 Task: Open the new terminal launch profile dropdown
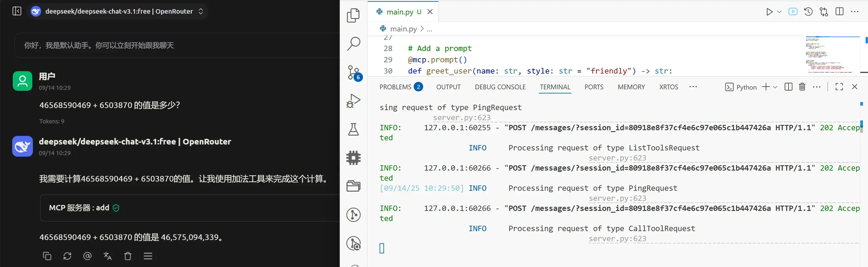pos(775,87)
